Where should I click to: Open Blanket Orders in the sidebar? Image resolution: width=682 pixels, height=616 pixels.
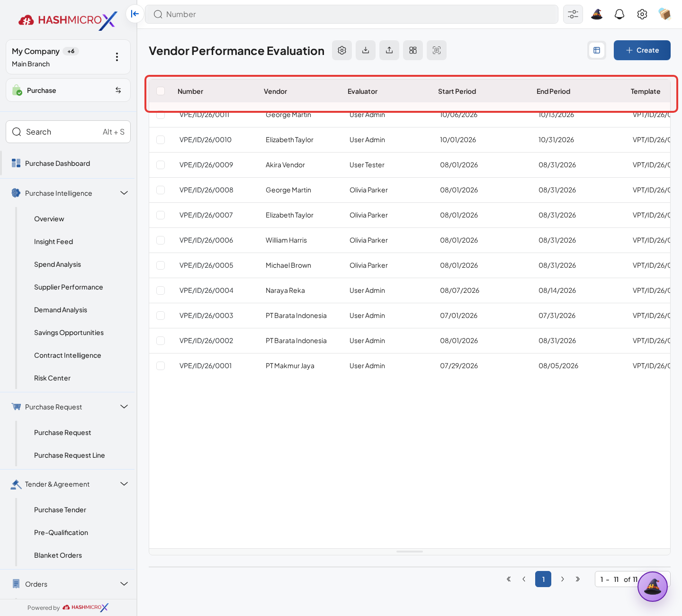[58, 555]
